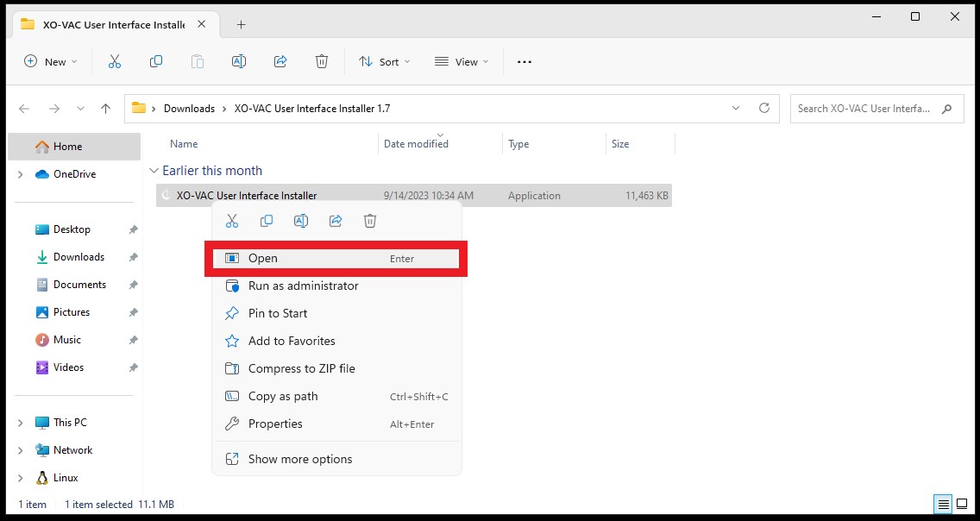Image resolution: width=980 pixels, height=521 pixels.
Task: Choose Run as administrator
Action: 336,286
